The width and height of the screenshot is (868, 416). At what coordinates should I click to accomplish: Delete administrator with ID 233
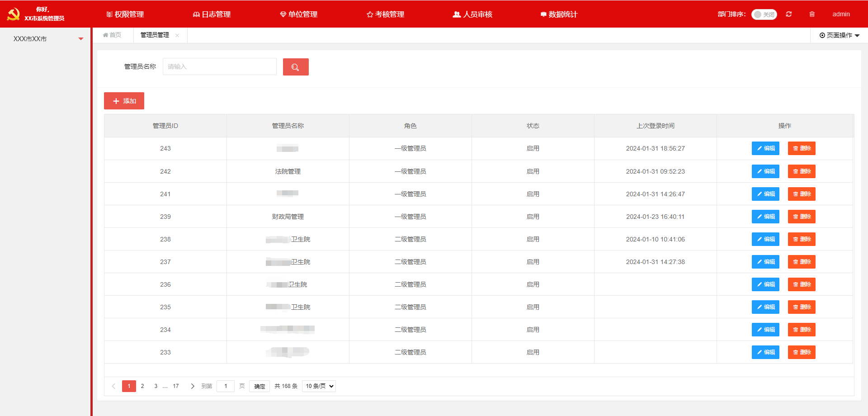pyautogui.click(x=802, y=352)
